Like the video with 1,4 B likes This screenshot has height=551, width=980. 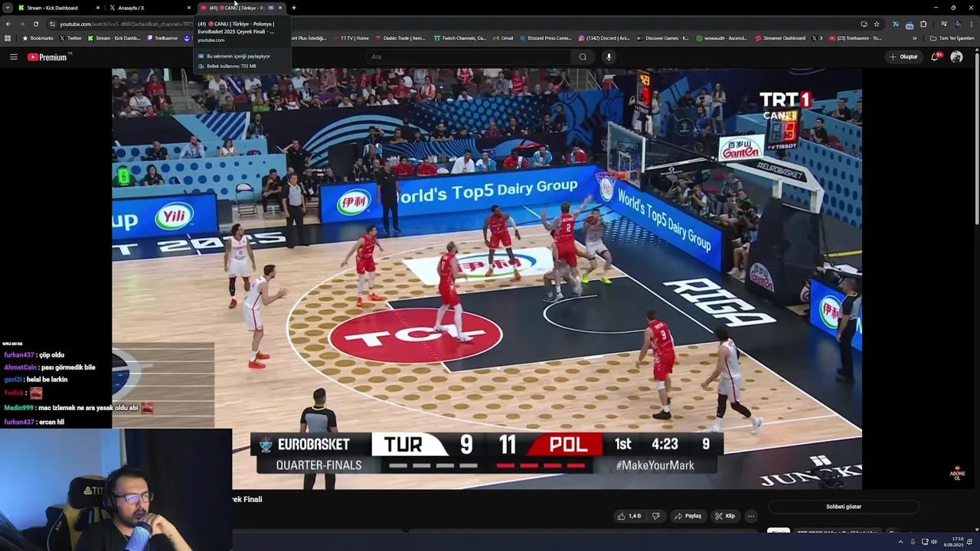tap(629, 516)
